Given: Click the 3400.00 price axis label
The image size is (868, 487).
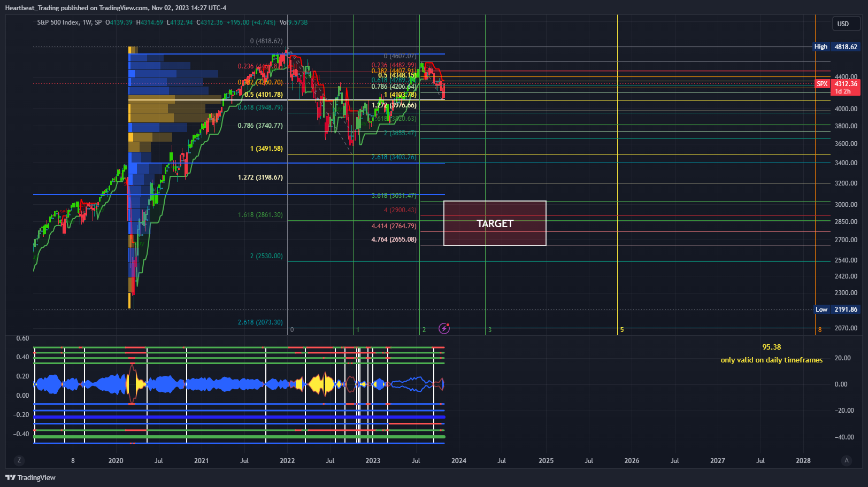Looking at the screenshot, I should pyautogui.click(x=846, y=163).
